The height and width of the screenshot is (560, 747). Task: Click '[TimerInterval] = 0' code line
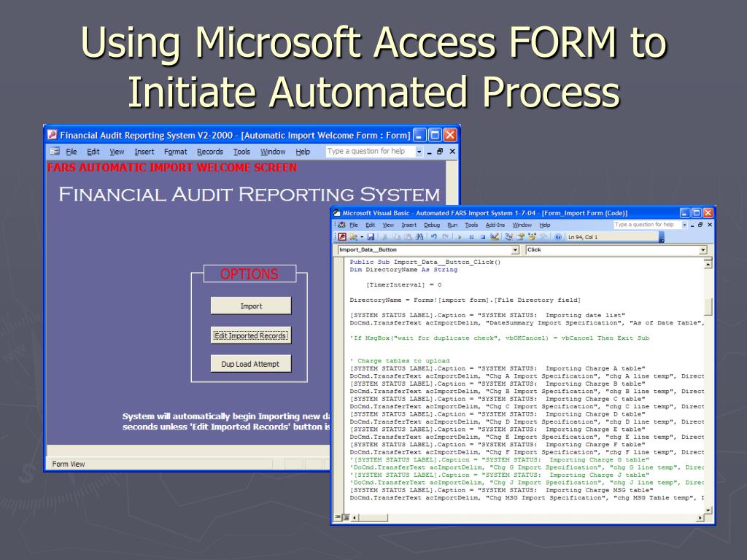coord(403,285)
